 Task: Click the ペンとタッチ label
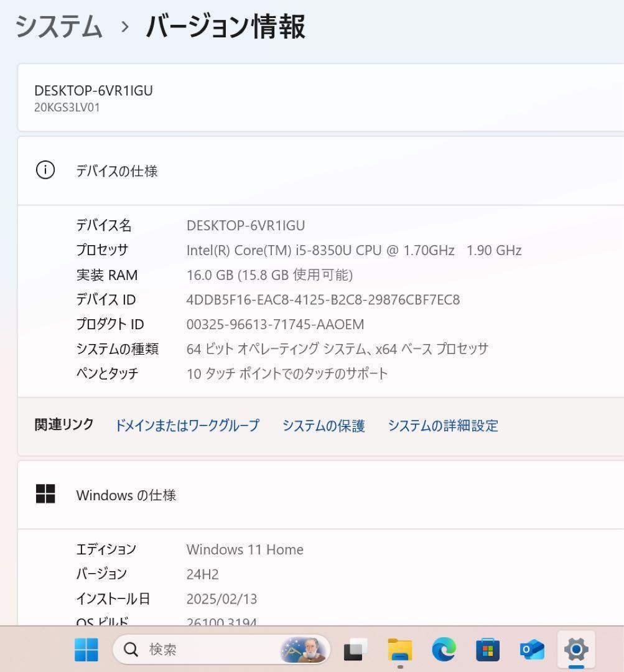(x=107, y=374)
